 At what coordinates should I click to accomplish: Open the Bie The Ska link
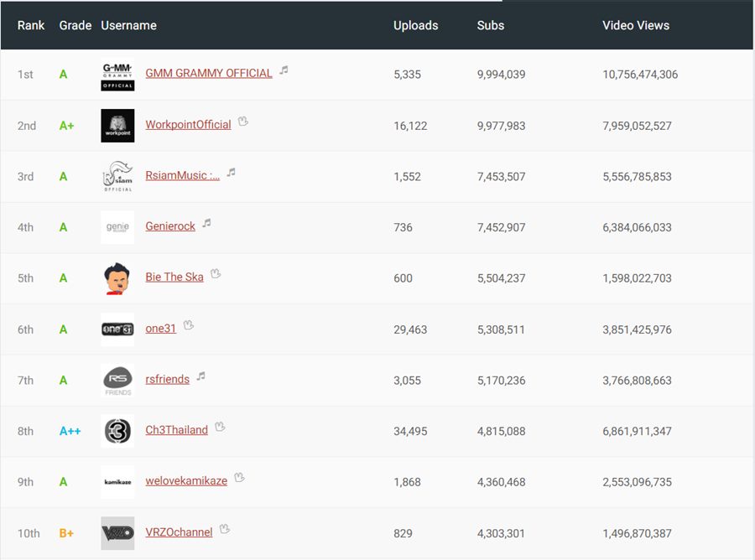(x=174, y=277)
